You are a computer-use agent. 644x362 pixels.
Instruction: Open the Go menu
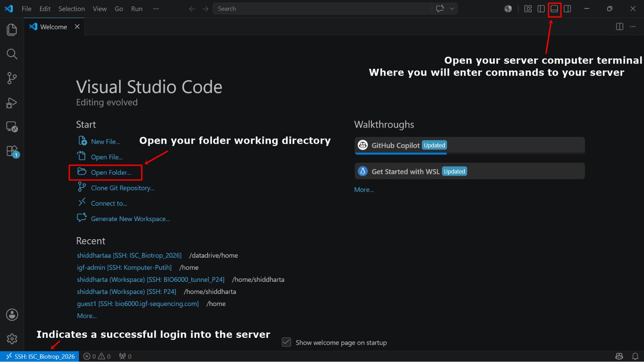pos(119,8)
